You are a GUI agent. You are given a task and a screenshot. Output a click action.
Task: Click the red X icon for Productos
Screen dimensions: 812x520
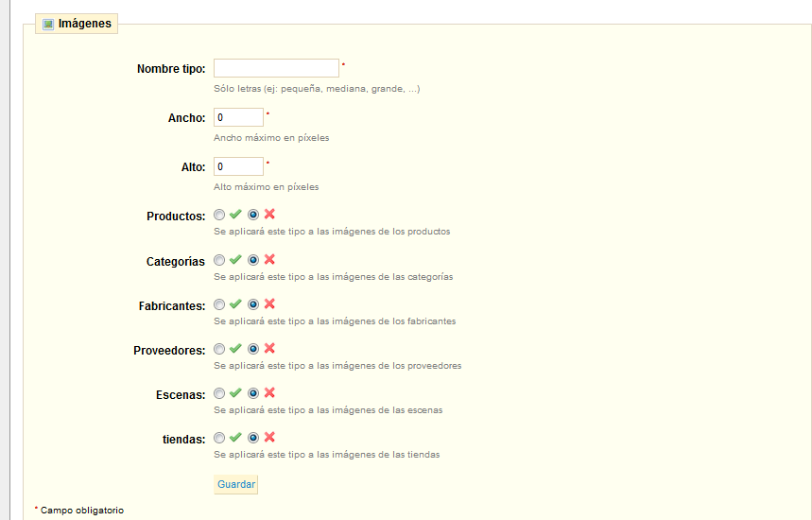tap(269, 215)
